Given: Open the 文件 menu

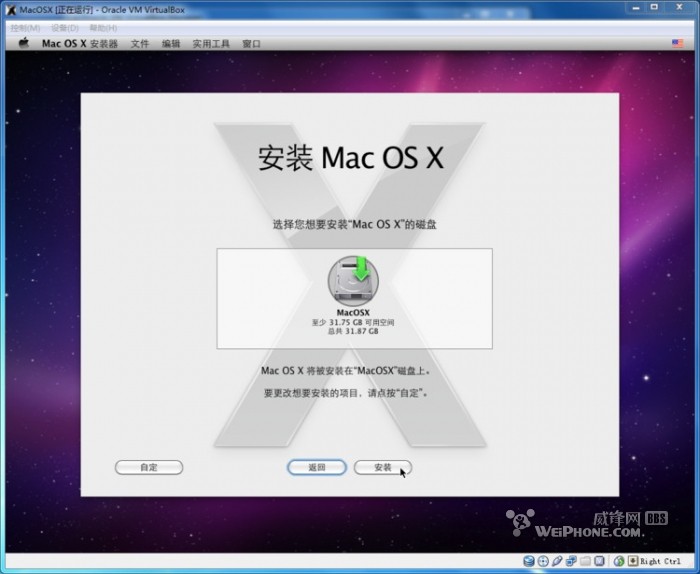Looking at the screenshot, I should point(140,44).
